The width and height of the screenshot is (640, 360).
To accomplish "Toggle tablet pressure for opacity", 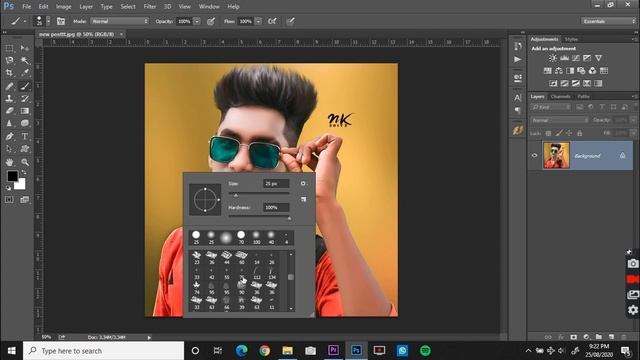I will tap(211, 21).
